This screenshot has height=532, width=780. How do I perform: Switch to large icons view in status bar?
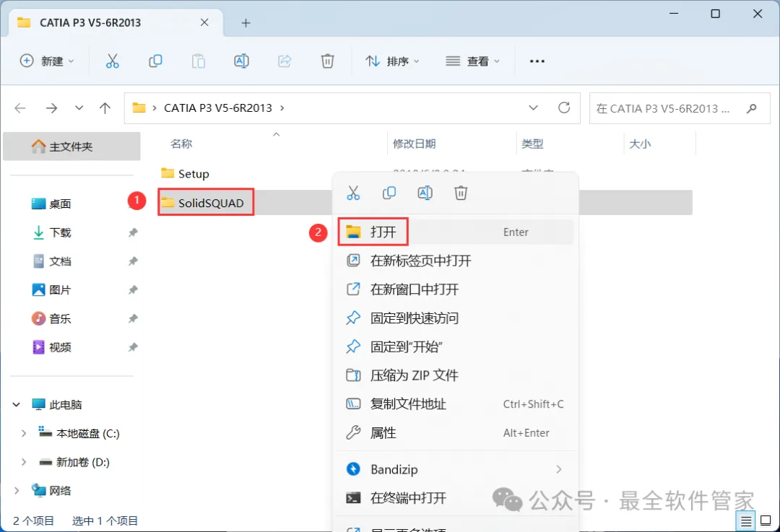pos(766,521)
